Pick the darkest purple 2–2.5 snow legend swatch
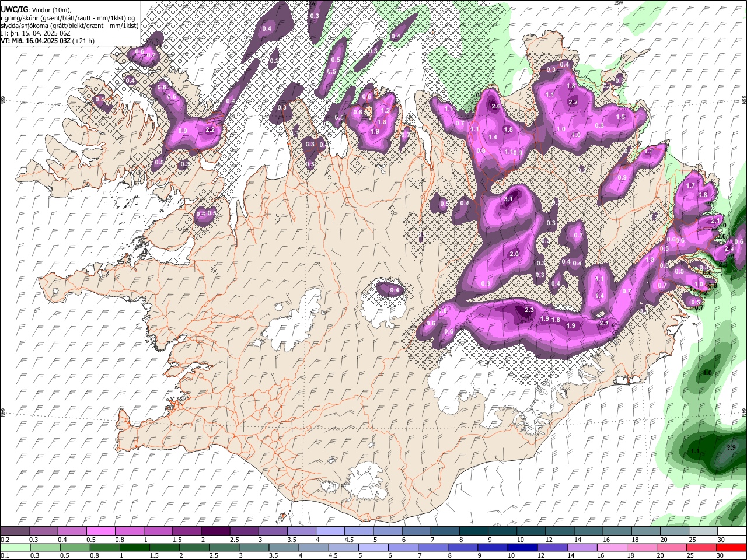 pos(215,531)
